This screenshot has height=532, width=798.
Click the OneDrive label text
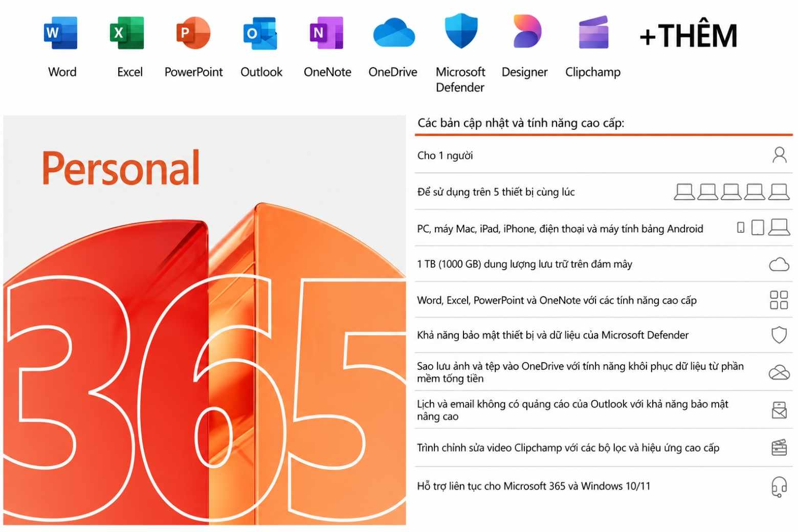393,72
